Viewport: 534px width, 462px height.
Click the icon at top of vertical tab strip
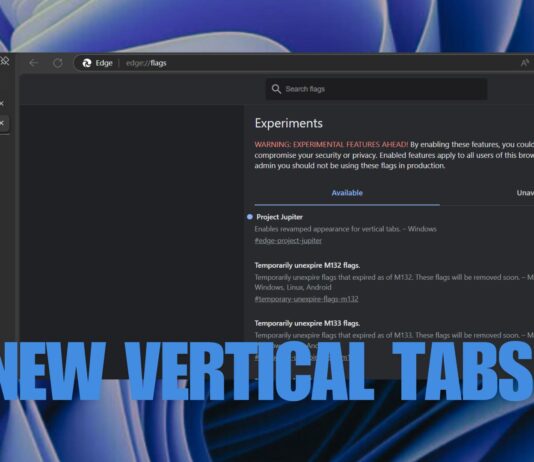(4, 61)
